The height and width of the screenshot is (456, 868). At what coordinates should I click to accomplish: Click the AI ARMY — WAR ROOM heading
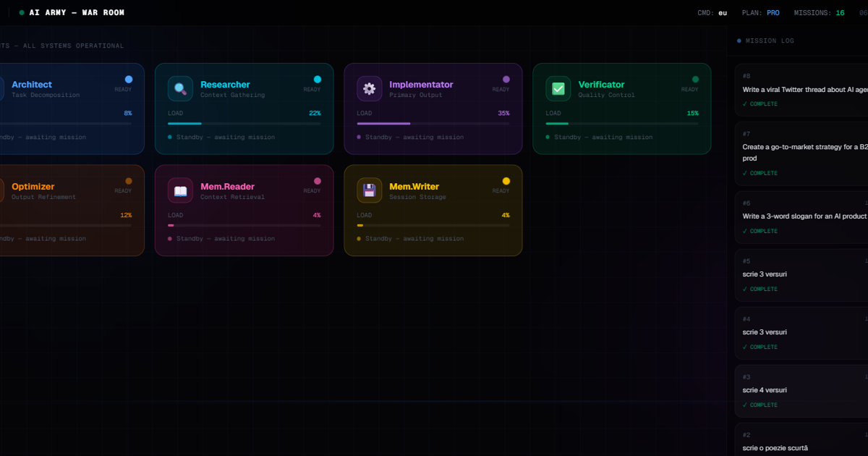77,13
